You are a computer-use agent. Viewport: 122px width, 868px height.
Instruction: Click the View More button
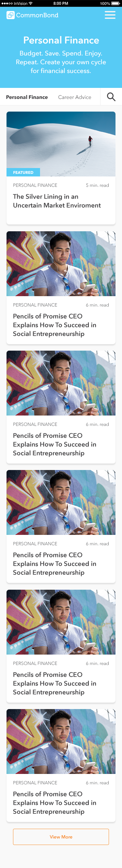pyautogui.click(x=61, y=837)
